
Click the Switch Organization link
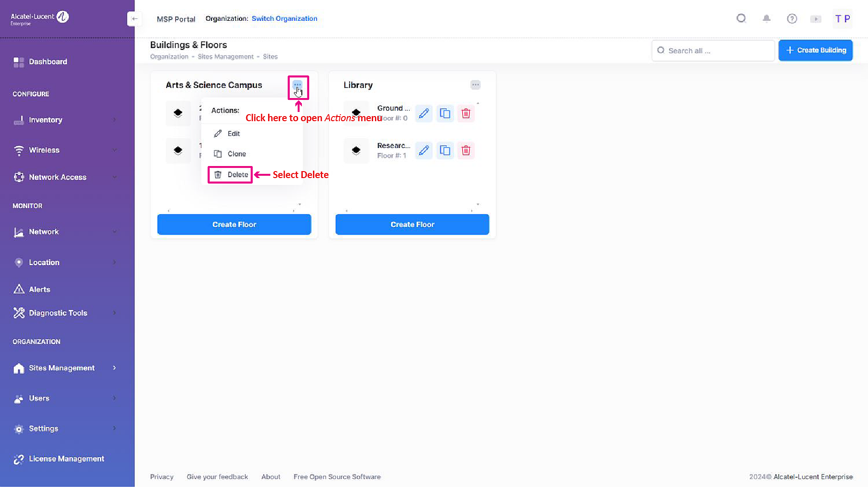coord(284,18)
